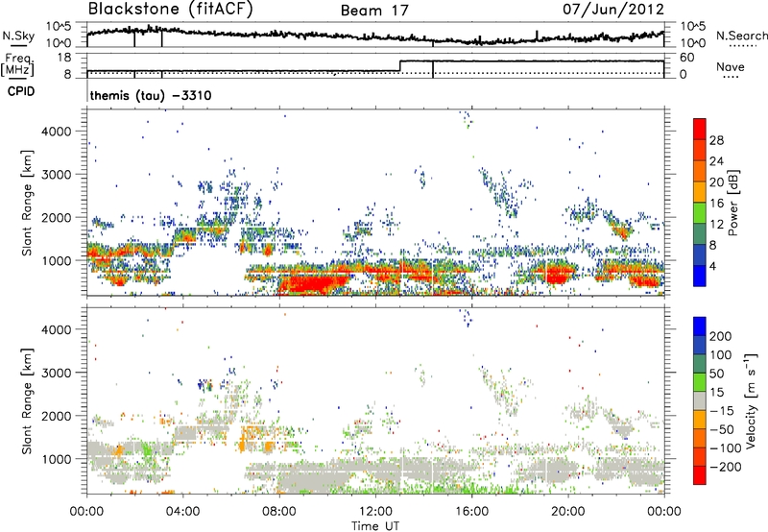Click the themis (tau) -3310 text
768x532 pixels.
(x=151, y=95)
